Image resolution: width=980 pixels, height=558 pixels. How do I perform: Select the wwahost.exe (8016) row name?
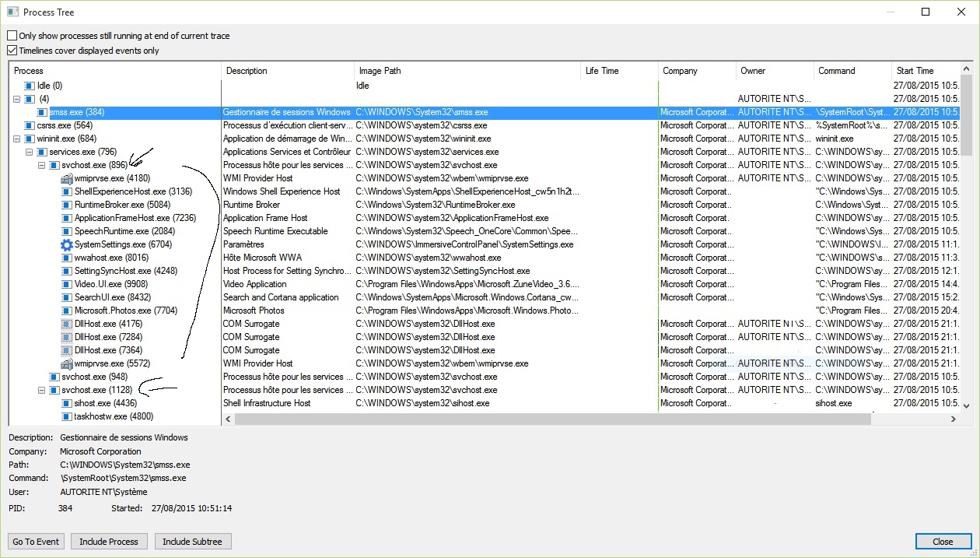pos(111,258)
